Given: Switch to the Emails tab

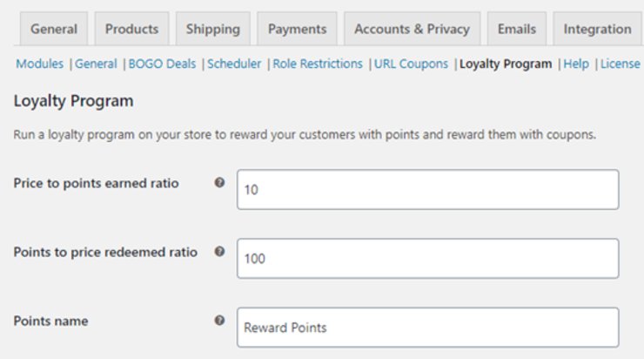Looking at the screenshot, I should [x=517, y=29].
